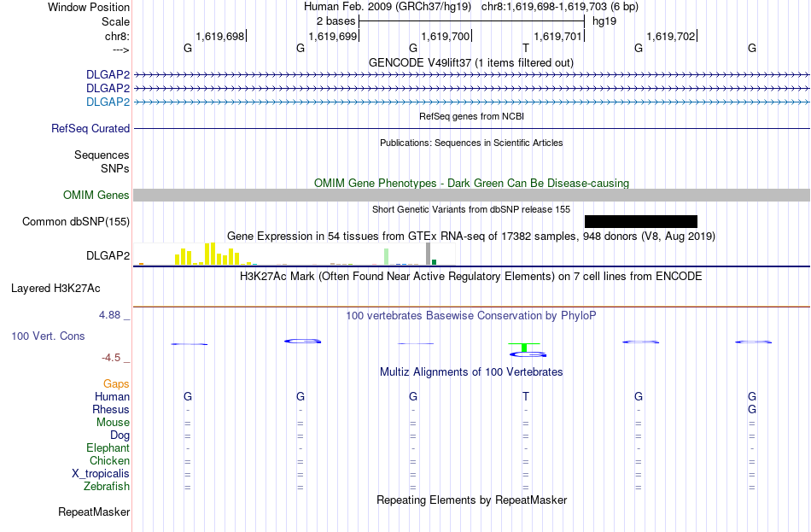Click the OMIM Genes label

click(x=96, y=195)
